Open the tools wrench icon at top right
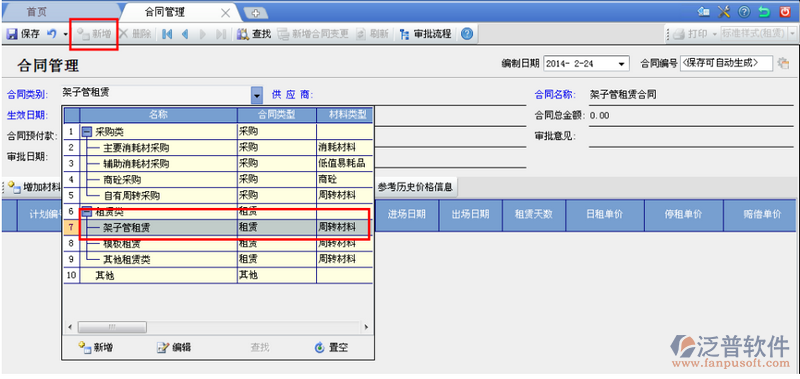This screenshot has height=379, width=800. point(723,11)
